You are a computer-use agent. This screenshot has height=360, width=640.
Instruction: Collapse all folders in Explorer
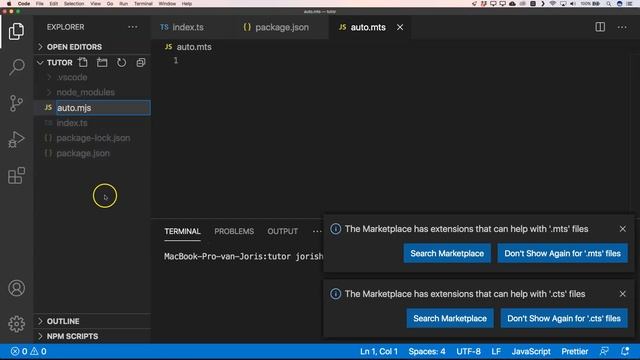[x=141, y=62]
